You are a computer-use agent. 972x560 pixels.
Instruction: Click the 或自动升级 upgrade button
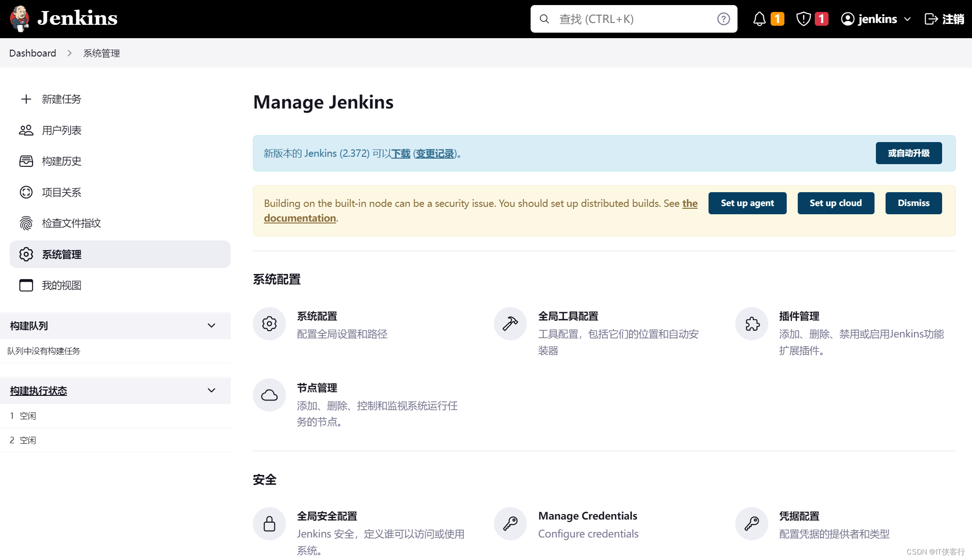click(x=909, y=153)
